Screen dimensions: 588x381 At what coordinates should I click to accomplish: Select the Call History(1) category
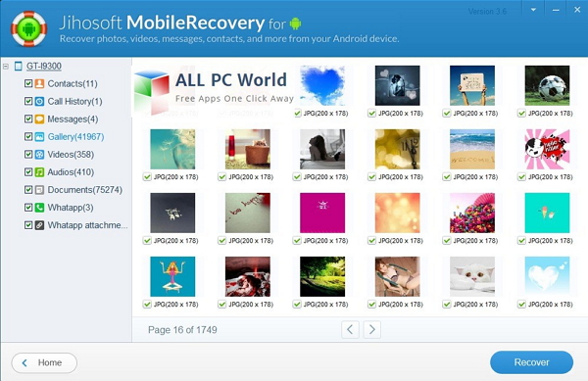pos(74,101)
